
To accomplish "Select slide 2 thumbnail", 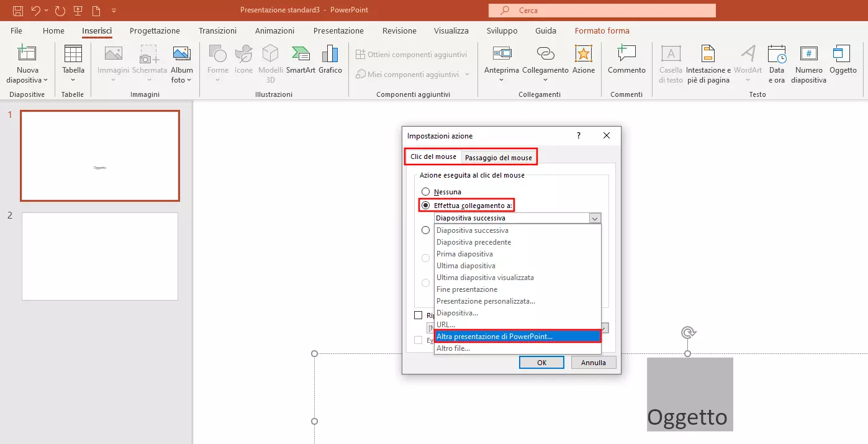I will pyautogui.click(x=100, y=256).
